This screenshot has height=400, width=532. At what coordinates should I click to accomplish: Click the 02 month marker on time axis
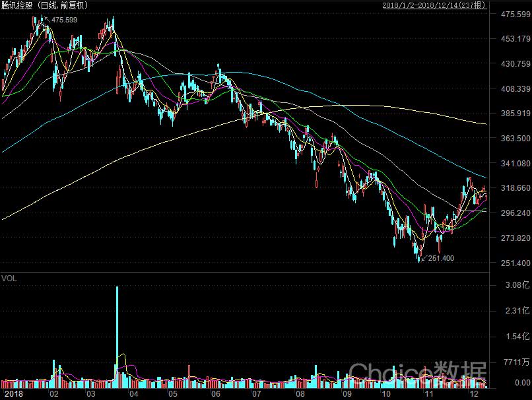(x=53, y=394)
